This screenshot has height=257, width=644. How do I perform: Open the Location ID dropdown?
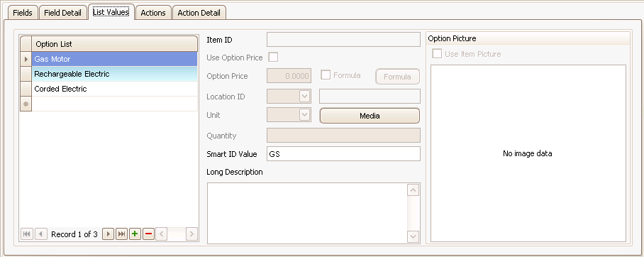304,97
